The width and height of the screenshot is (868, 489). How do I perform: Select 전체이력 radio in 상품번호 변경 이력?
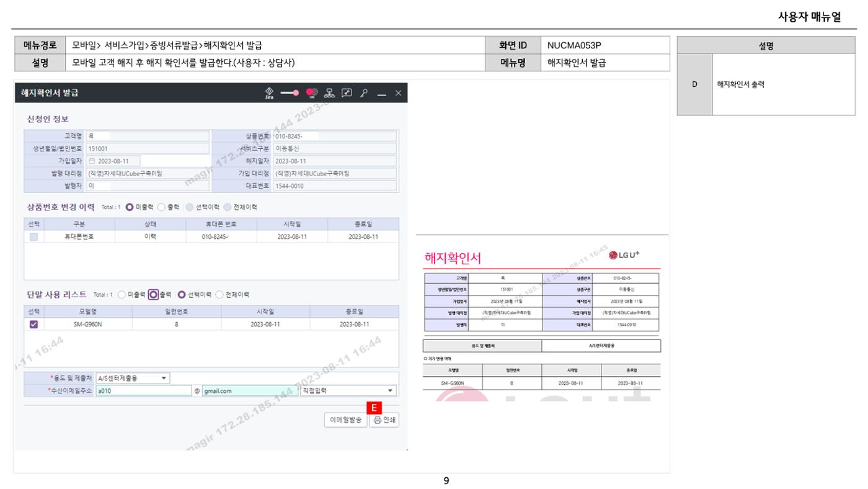coord(226,207)
